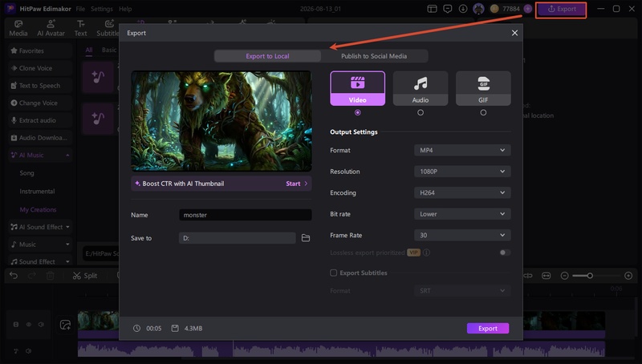
Task: Open the Help menu
Action: tap(125, 9)
